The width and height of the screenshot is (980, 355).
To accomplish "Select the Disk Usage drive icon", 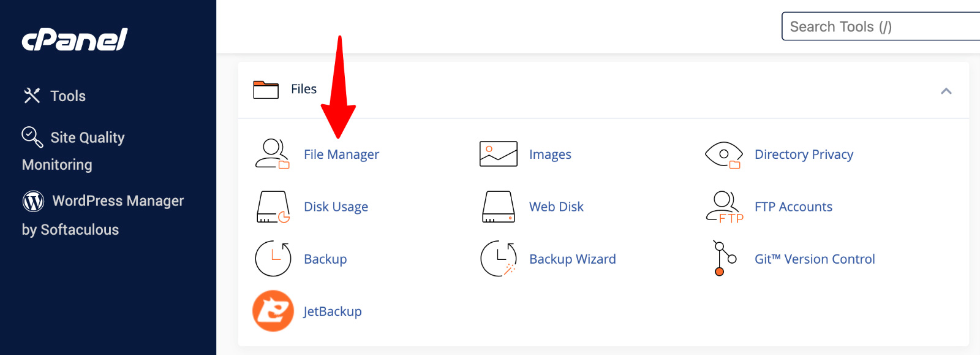I will point(273,207).
